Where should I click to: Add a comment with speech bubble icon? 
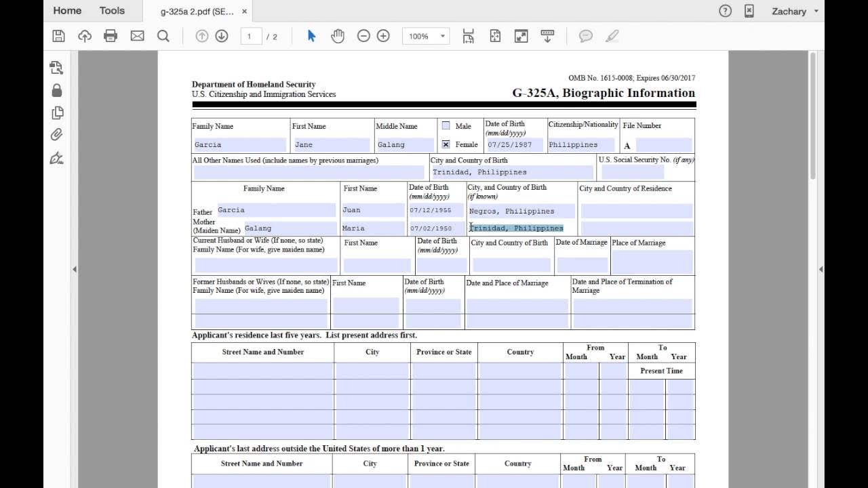586,36
